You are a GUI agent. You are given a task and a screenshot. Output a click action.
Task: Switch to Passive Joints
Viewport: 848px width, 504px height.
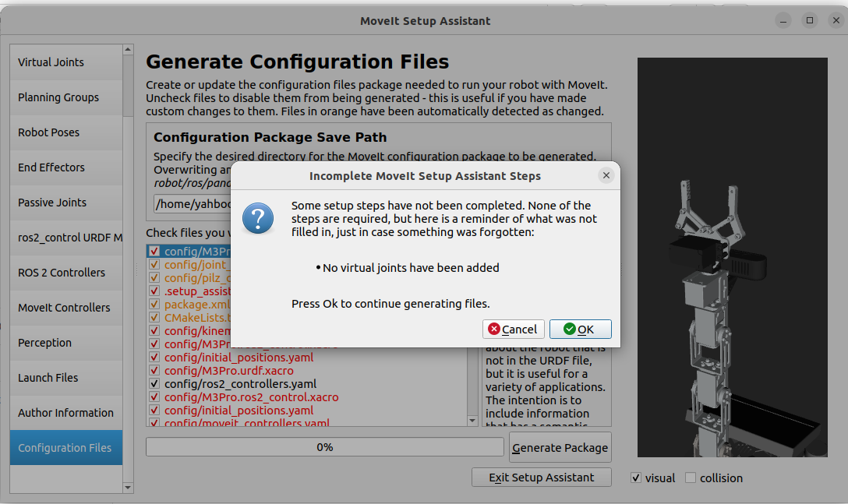(x=66, y=203)
